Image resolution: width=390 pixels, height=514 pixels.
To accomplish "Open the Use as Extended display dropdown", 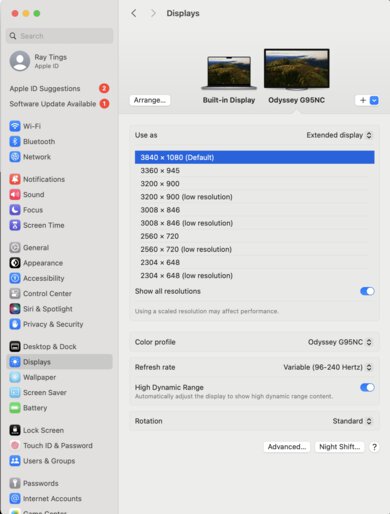I will [x=339, y=135].
